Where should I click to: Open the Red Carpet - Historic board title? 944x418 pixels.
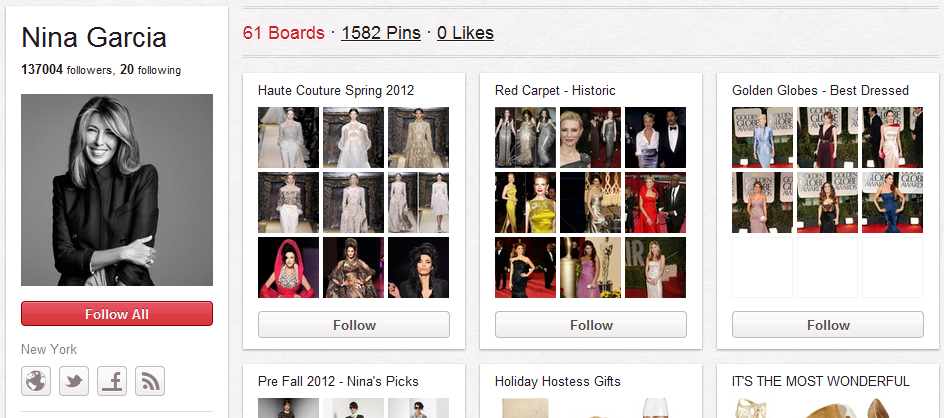pyautogui.click(x=555, y=90)
